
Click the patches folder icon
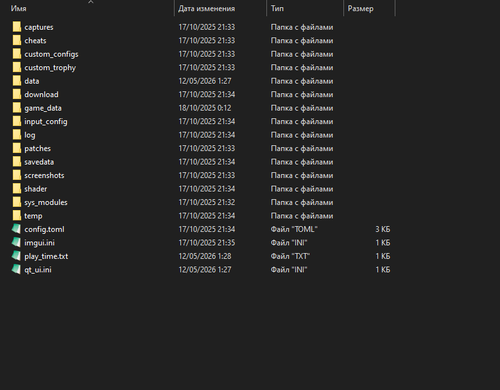(17, 148)
